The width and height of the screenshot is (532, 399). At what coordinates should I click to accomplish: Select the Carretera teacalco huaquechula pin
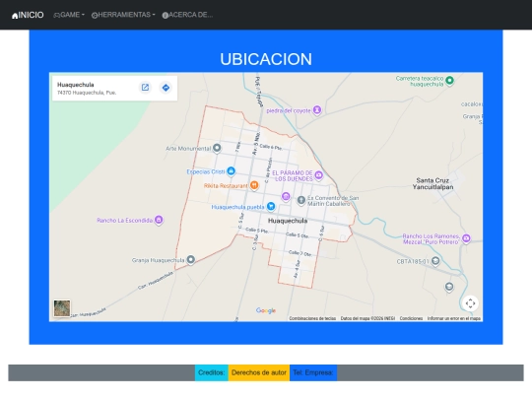(x=449, y=81)
